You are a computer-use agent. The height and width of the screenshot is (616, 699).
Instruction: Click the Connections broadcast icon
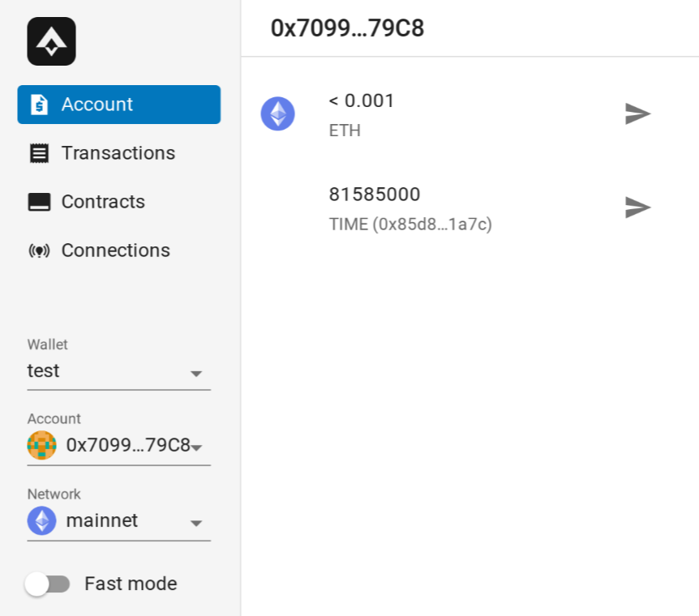(39, 250)
